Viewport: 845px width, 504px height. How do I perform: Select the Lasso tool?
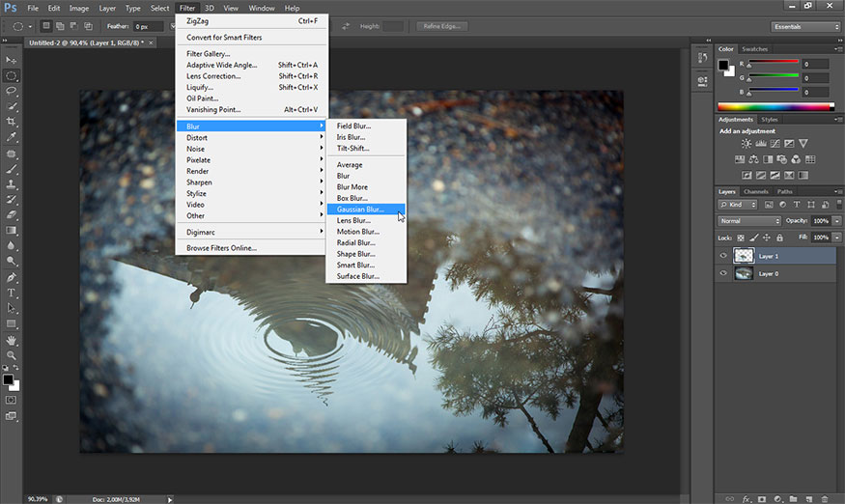(x=12, y=91)
